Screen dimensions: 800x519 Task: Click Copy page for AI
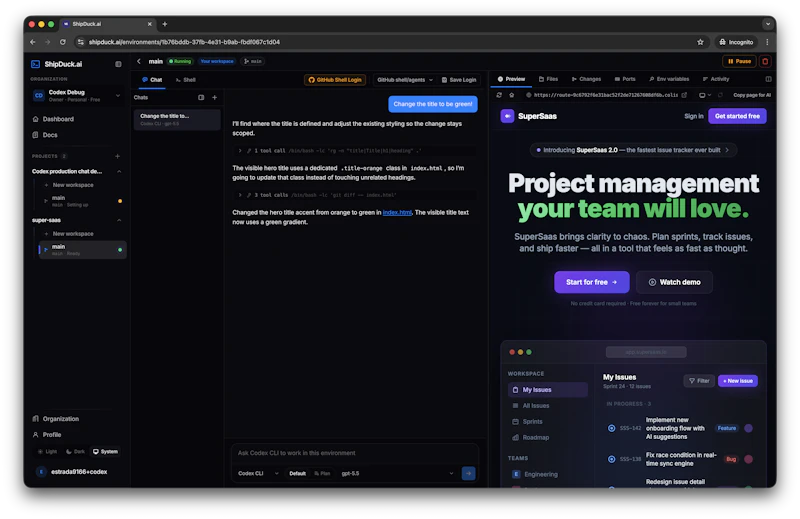[x=752, y=95]
